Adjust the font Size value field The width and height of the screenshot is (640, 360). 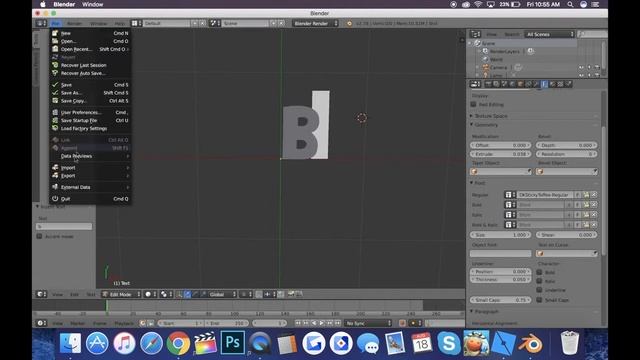(x=500, y=235)
